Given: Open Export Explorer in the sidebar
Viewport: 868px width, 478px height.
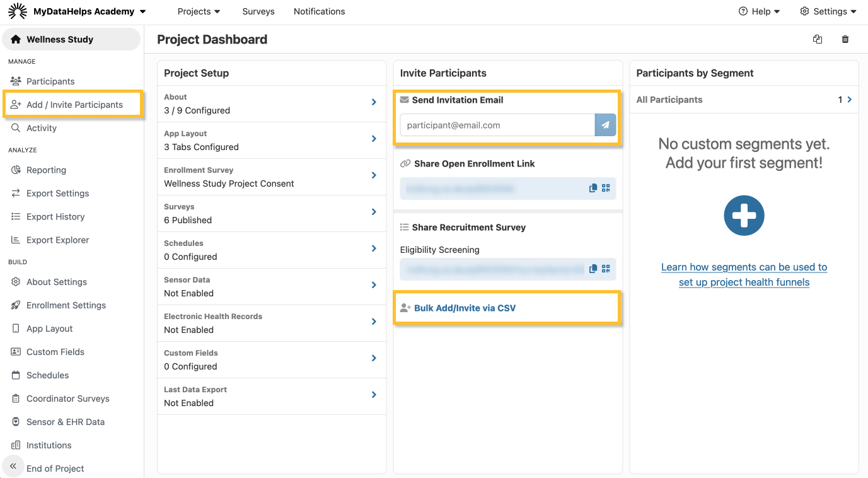Looking at the screenshot, I should [57, 240].
